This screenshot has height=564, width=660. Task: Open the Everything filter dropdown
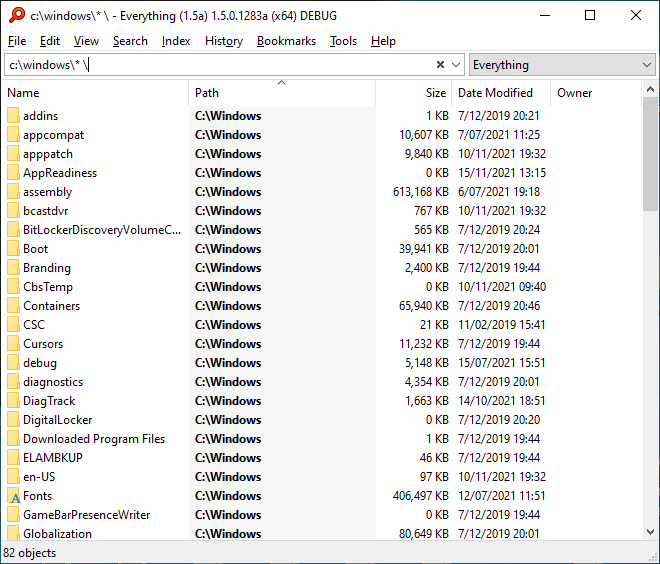562,65
